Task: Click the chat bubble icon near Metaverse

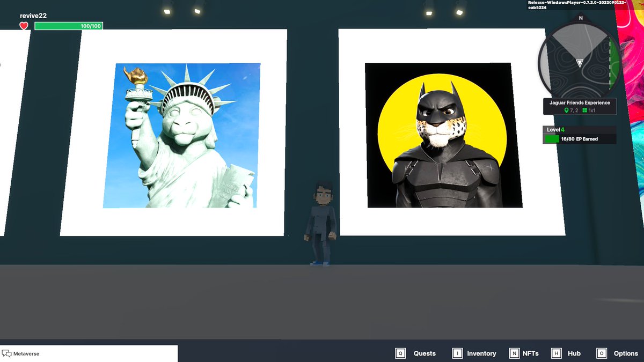Action: (x=7, y=353)
